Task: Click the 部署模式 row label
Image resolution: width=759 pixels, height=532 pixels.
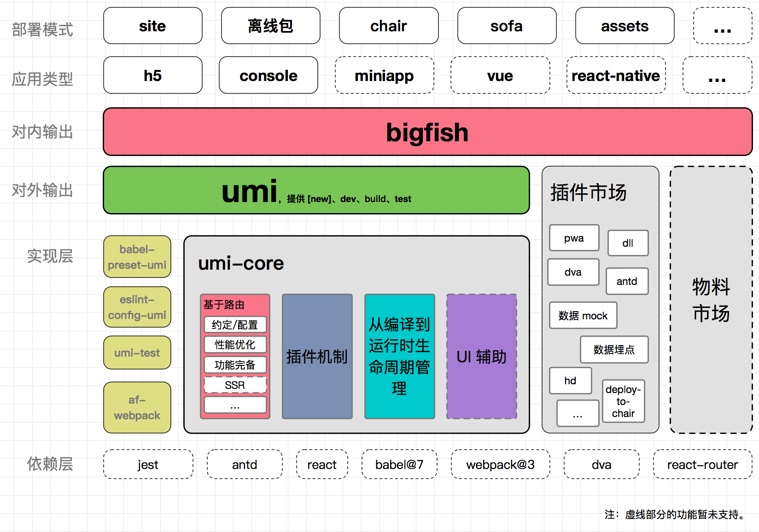Action: click(x=42, y=29)
